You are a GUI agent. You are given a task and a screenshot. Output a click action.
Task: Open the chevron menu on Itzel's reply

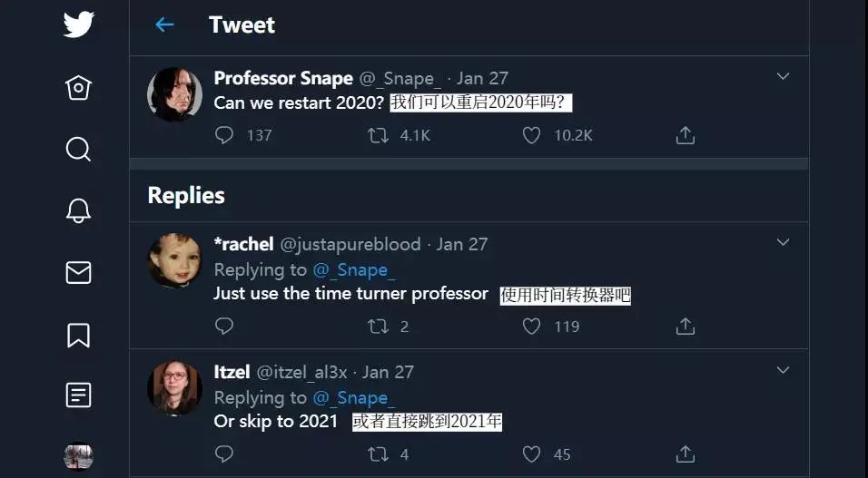click(x=783, y=370)
